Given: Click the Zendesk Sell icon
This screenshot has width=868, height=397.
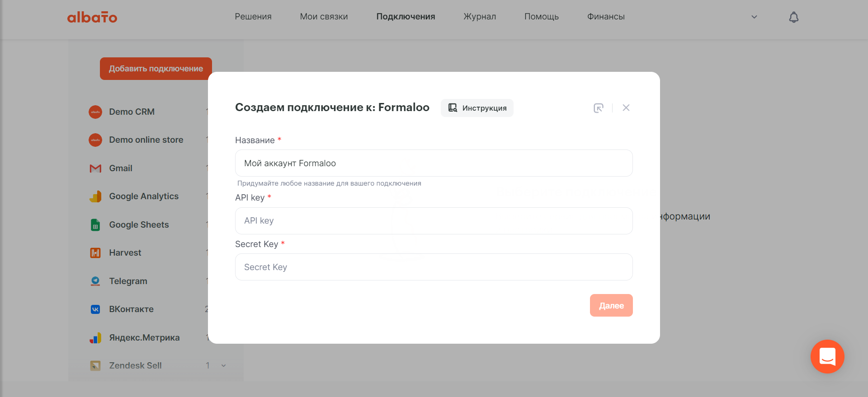Looking at the screenshot, I should coord(95,366).
